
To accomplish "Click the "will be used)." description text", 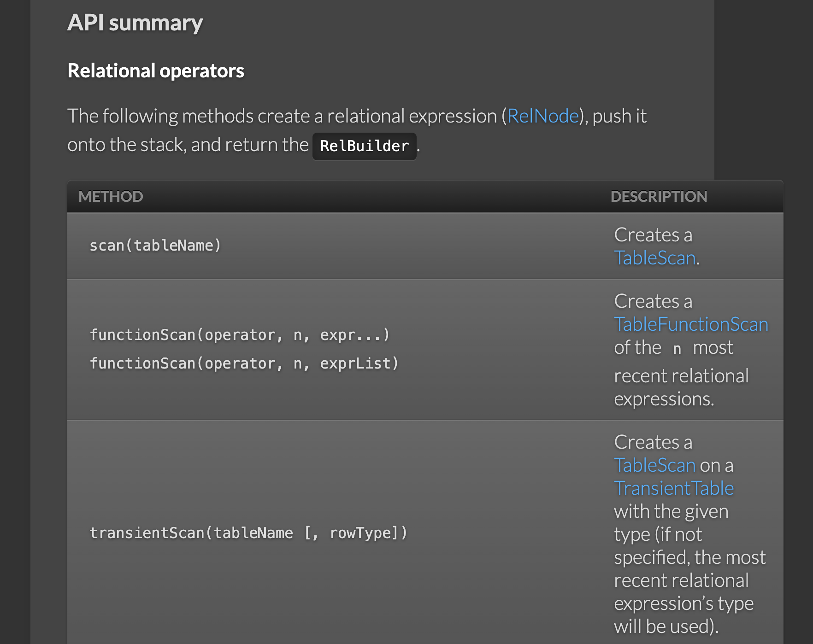I will [x=666, y=626].
